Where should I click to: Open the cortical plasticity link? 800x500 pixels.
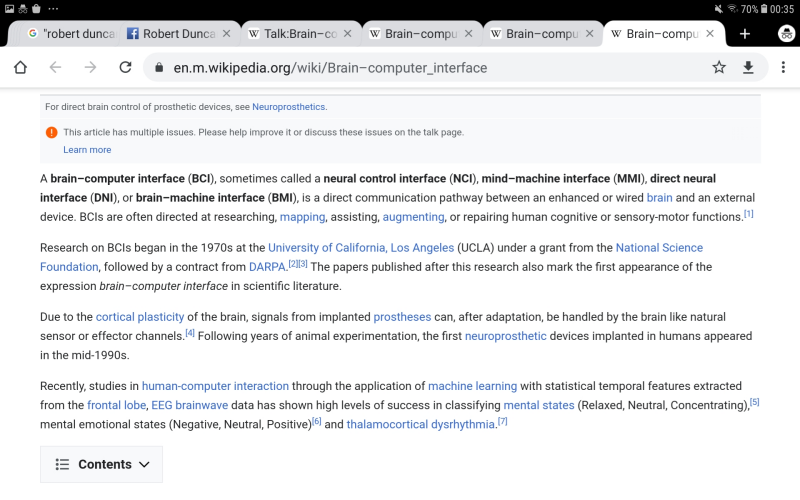[140, 317]
